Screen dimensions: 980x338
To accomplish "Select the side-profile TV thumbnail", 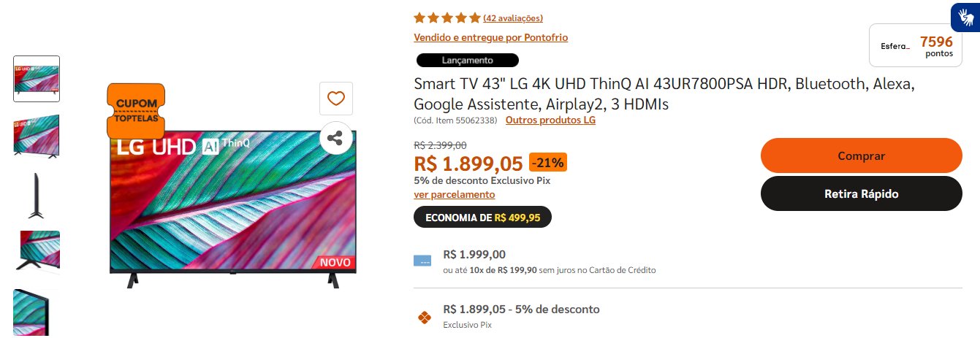I will pyautogui.click(x=37, y=195).
